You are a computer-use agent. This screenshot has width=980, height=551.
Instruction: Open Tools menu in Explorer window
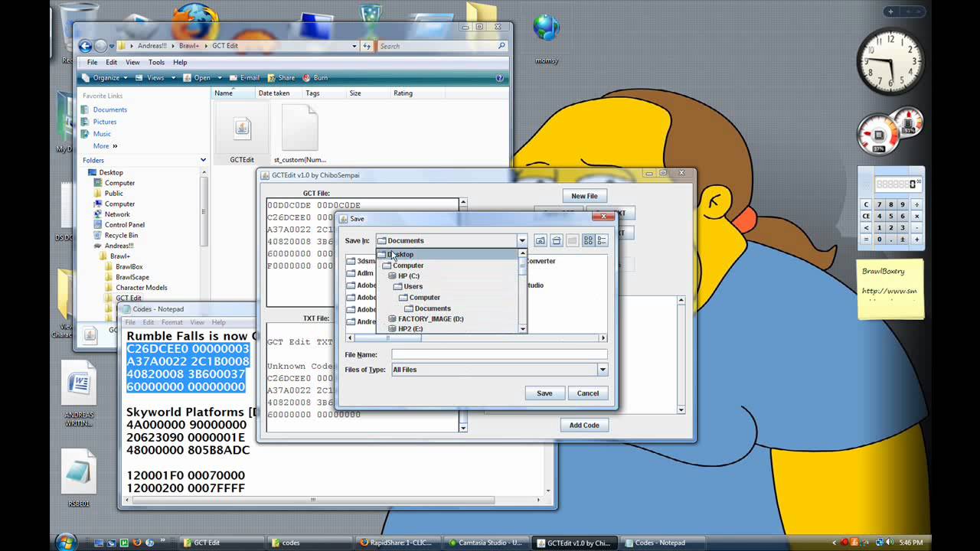(x=156, y=62)
